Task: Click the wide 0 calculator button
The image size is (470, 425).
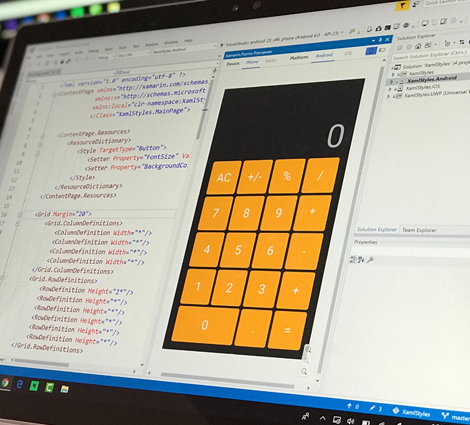Action: (205, 325)
